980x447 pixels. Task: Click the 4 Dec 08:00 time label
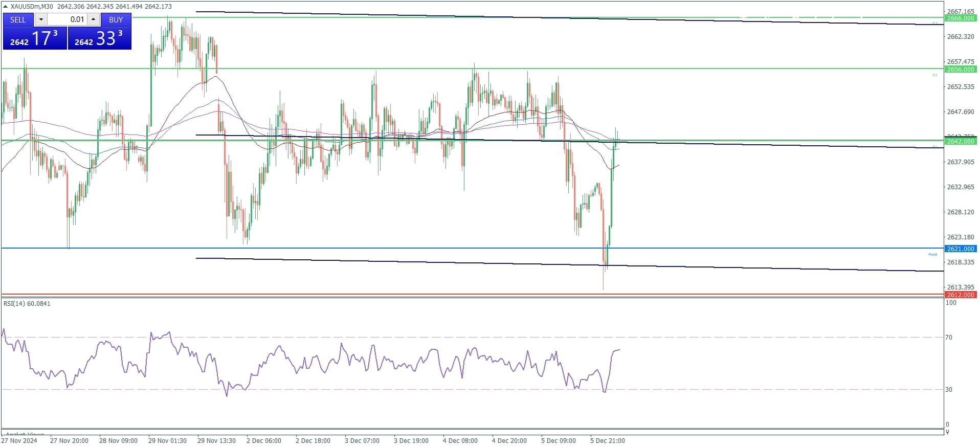[x=460, y=440]
